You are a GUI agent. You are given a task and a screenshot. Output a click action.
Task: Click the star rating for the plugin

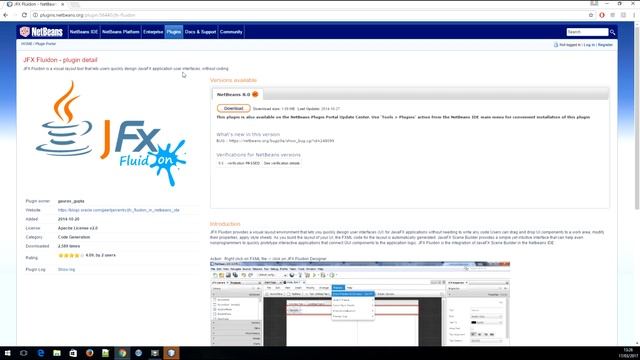[71, 256]
